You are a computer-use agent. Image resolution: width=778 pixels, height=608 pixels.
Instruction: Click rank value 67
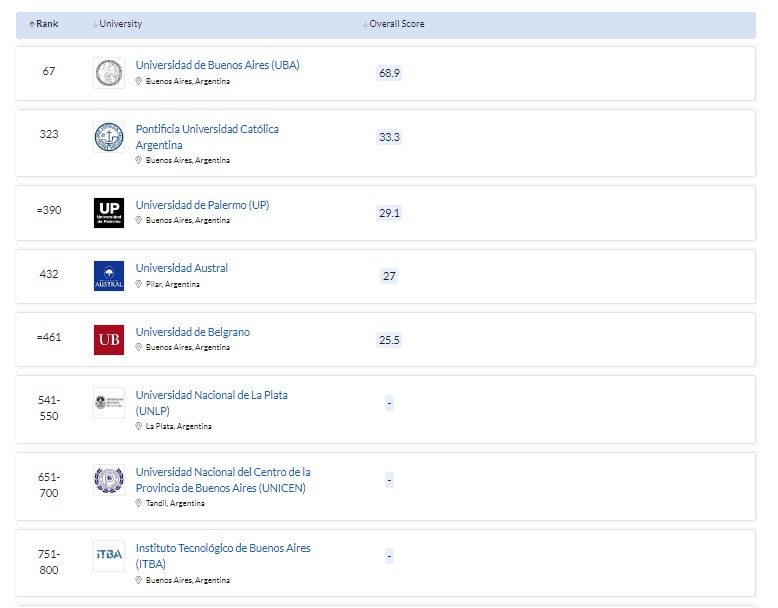pyautogui.click(x=49, y=71)
